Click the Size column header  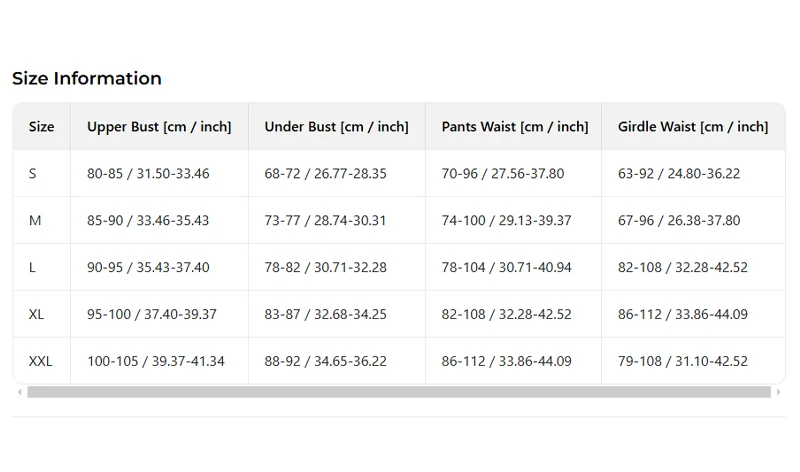(x=41, y=127)
